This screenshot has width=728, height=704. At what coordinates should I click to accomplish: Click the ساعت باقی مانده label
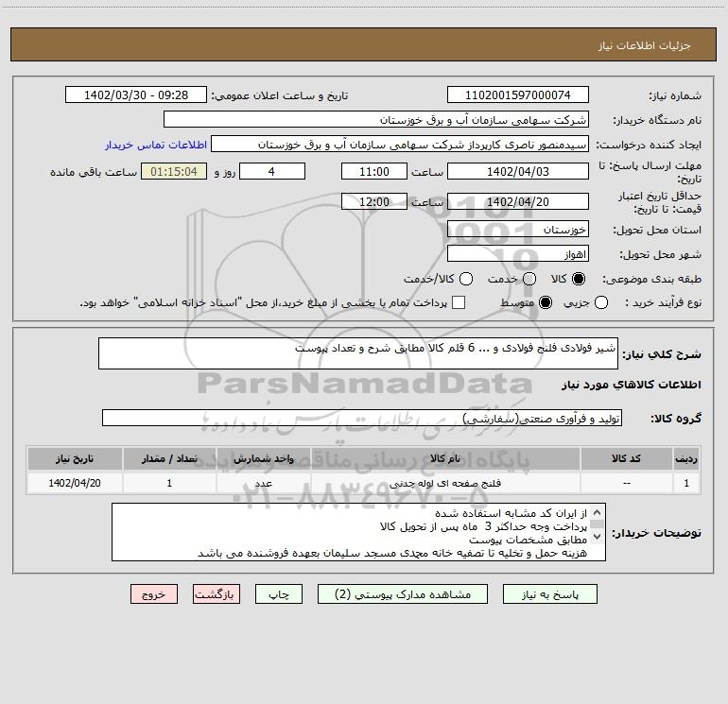94,172
